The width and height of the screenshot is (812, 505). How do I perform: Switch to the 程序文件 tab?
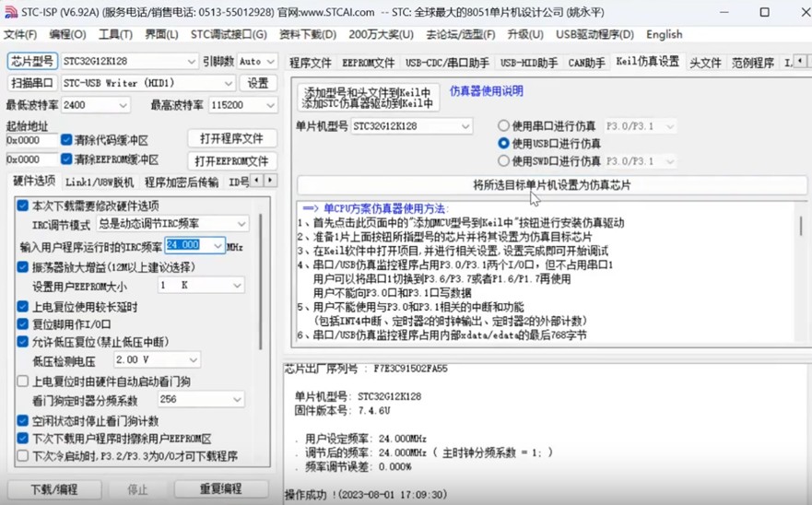[x=311, y=63]
